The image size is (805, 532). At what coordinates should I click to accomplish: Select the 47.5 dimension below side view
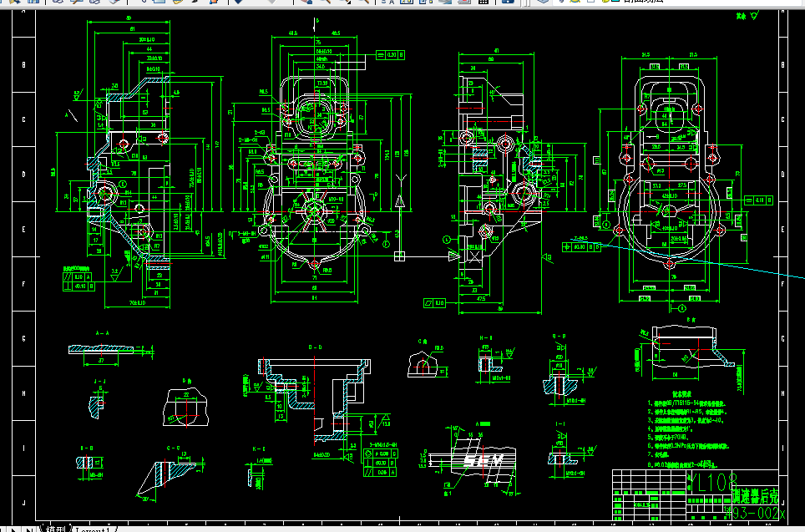point(481,299)
